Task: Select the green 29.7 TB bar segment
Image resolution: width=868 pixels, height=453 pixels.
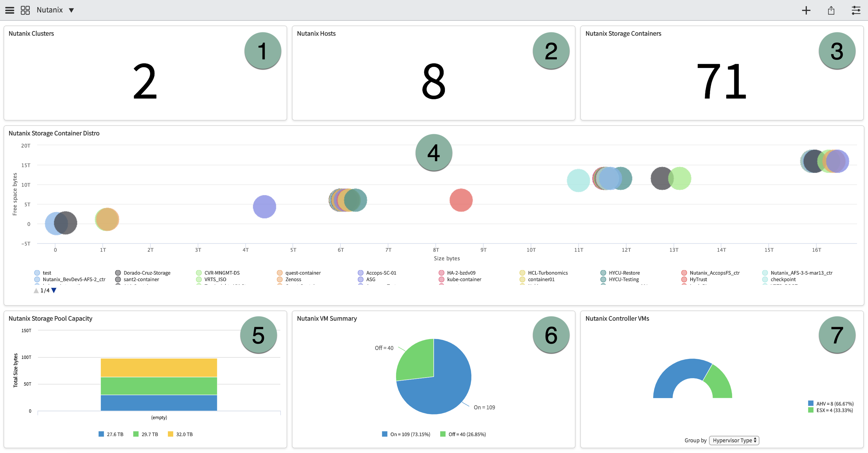Action: click(159, 386)
